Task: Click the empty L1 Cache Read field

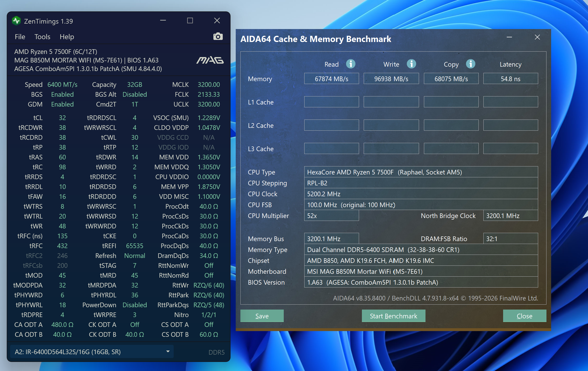Action: tap(332, 102)
